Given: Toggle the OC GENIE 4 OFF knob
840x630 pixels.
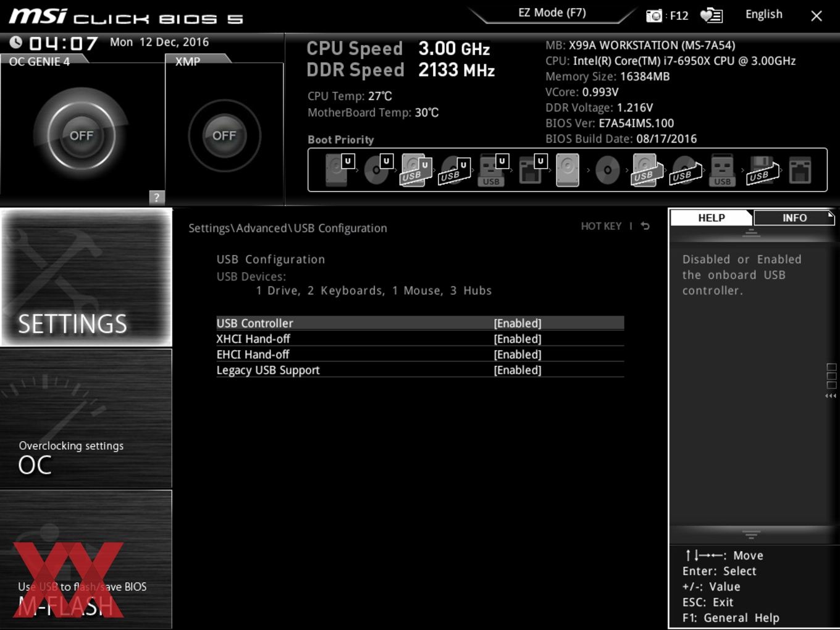Looking at the screenshot, I should (x=82, y=136).
